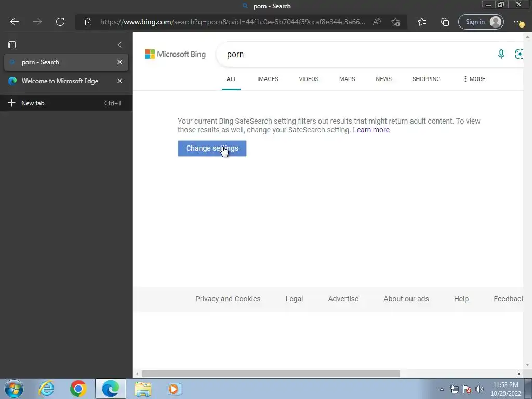View site information via the lock icon
532x399 pixels.
(x=88, y=22)
